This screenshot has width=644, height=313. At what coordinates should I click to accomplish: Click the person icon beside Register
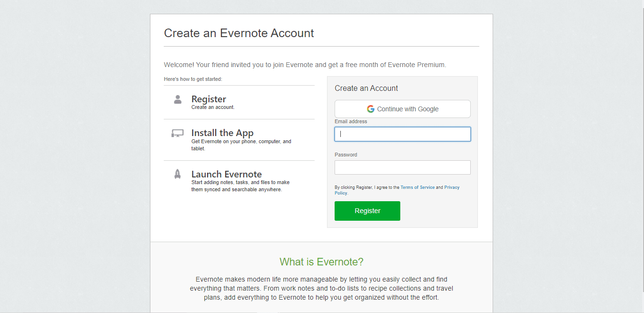click(x=178, y=99)
